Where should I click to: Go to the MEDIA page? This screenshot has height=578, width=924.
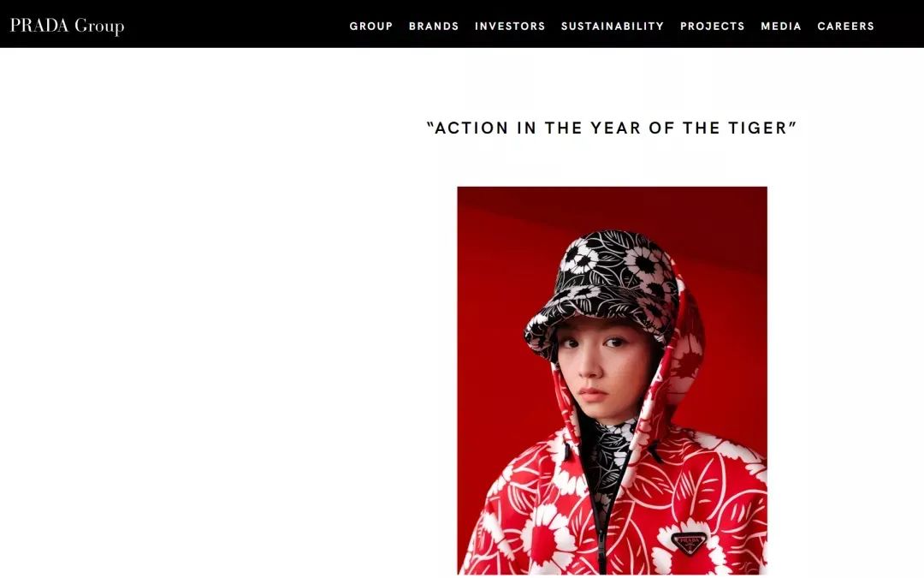781,26
